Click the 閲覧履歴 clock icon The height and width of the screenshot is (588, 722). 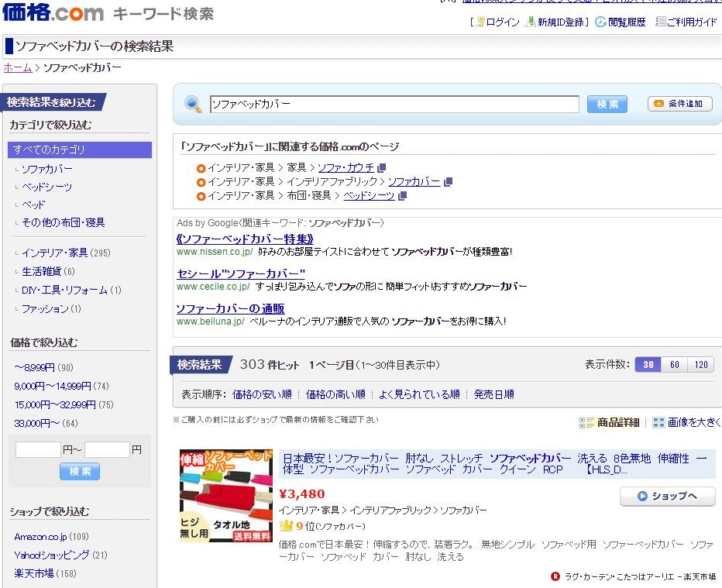coord(600,22)
